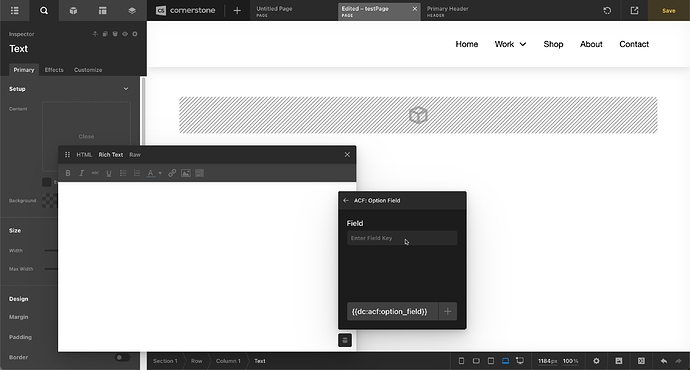Switch to active blue laptop breakpoint
690x370 pixels.
point(505,361)
